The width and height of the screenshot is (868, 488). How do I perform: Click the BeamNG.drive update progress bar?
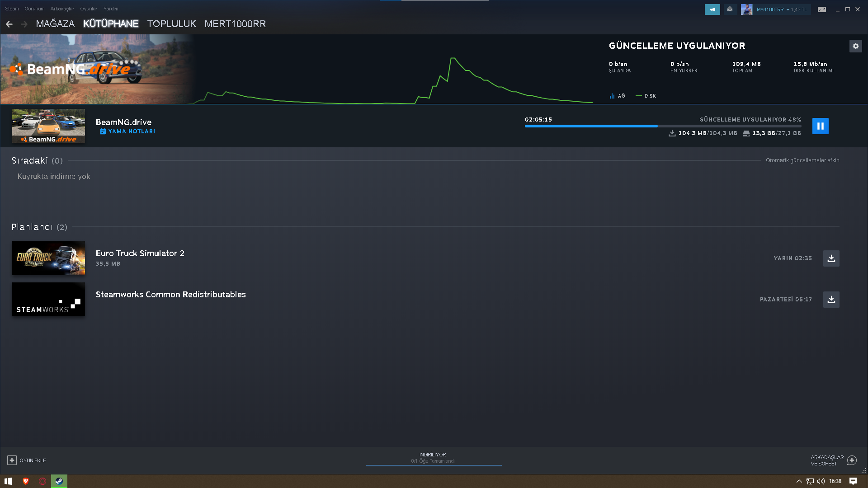coord(662,126)
